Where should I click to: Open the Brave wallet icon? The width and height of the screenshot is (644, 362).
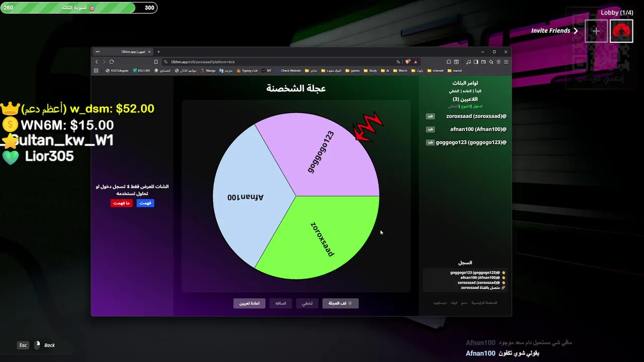tap(484, 62)
